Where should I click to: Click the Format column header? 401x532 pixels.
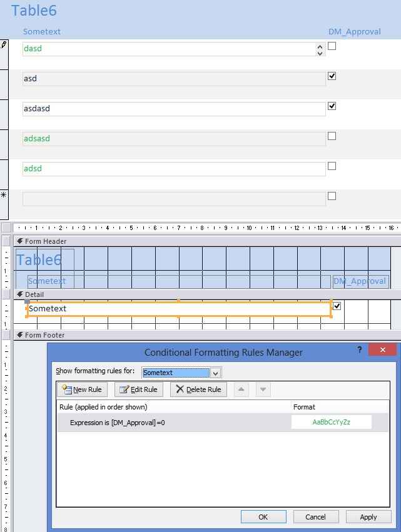340,407
